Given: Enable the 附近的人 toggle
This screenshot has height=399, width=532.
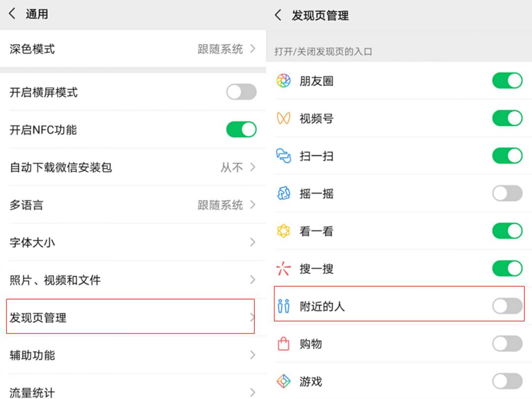Looking at the screenshot, I should click(507, 306).
